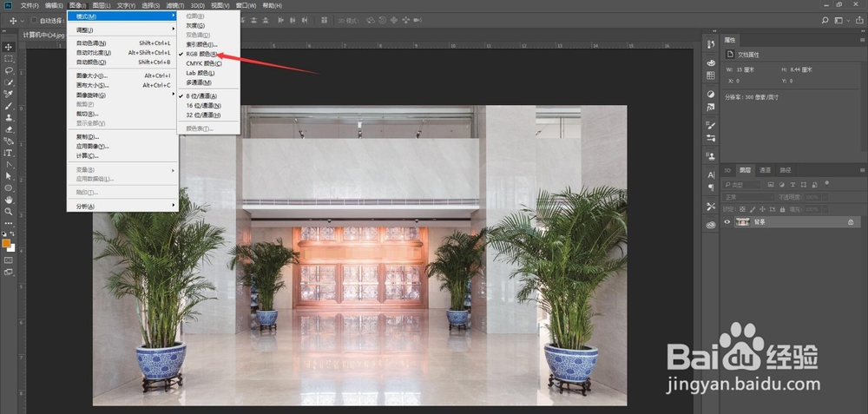Select the Eraser tool
The height and width of the screenshot is (414, 868).
[9, 129]
